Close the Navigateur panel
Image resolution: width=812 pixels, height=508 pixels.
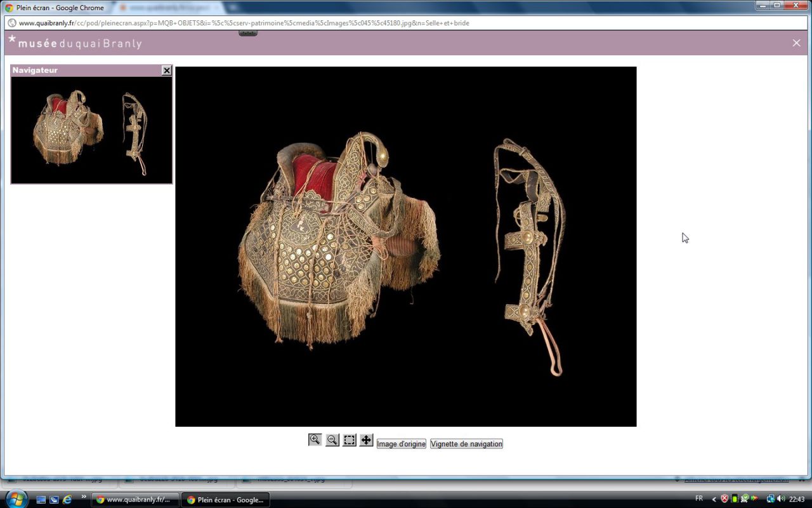pos(166,70)
